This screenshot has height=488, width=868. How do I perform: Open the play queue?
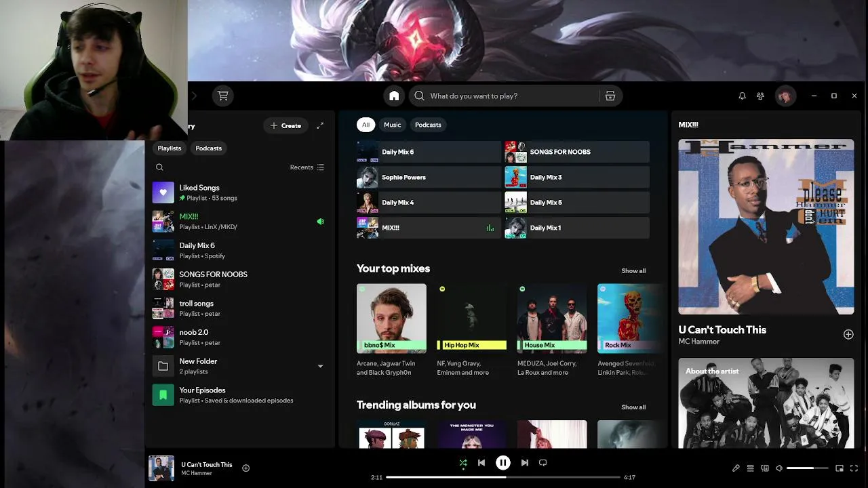[x=750, y=468]
